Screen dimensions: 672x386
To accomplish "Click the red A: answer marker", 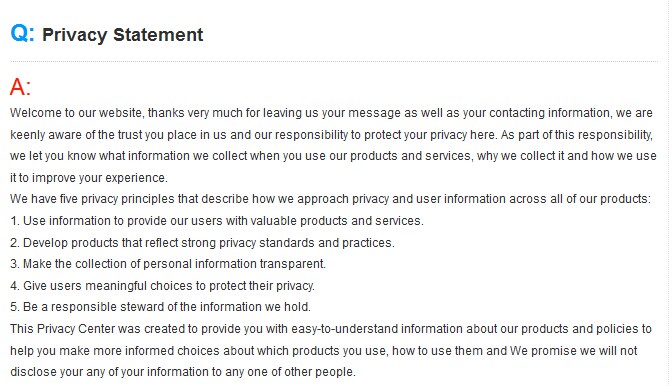I will (20, 87).
